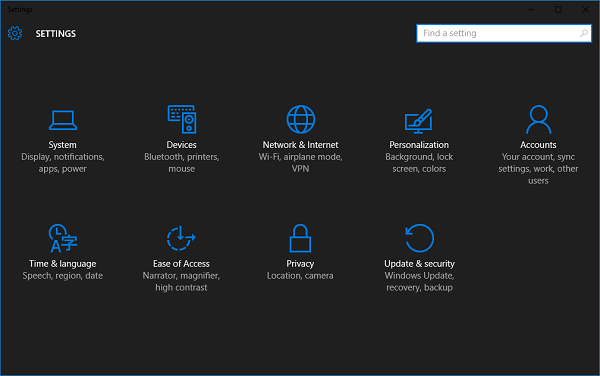Click 'Background, lock screen, colors' description
This screenshot has width=600, height=376.
pyautogui.click(x=419, y=163)
